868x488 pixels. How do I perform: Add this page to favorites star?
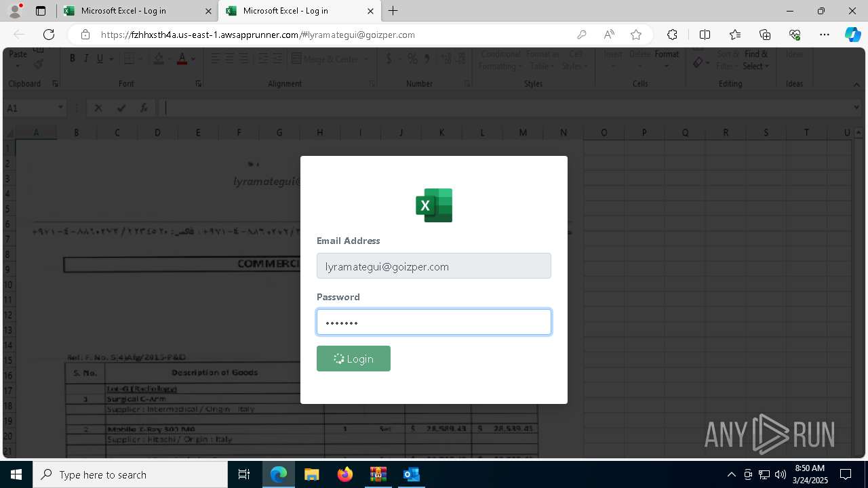[636, 35]
